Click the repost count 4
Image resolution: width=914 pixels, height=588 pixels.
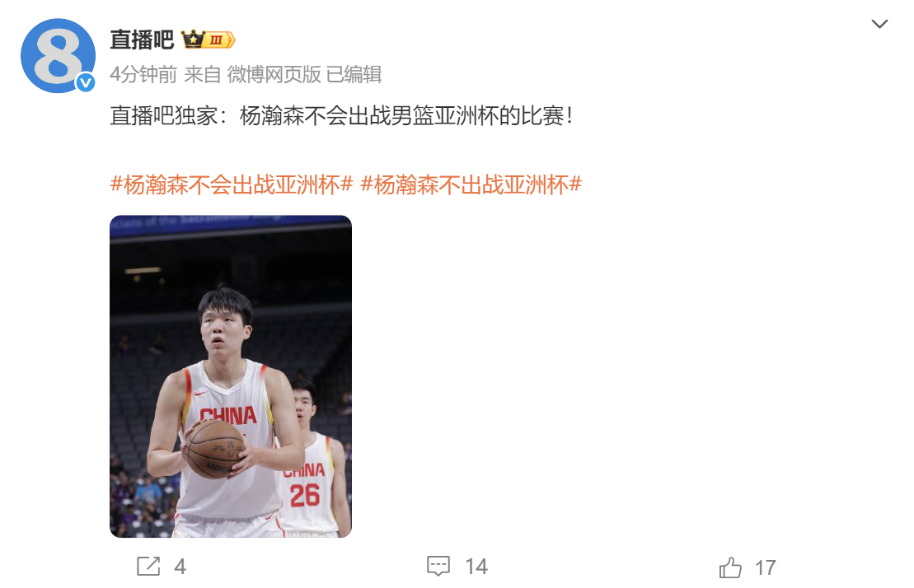[180, 567]
